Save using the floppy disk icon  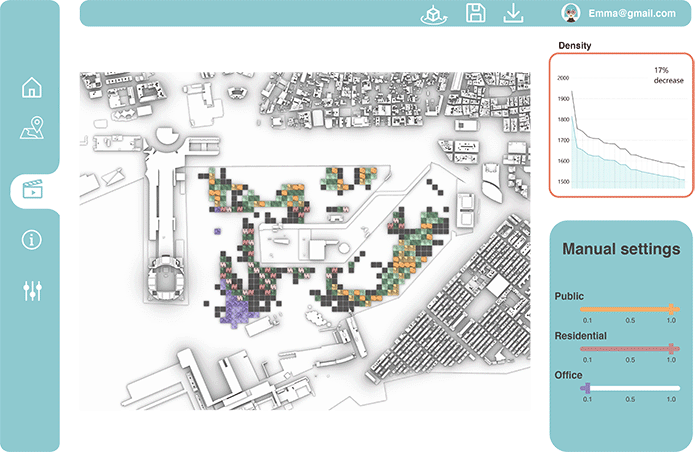click(476, 13)
